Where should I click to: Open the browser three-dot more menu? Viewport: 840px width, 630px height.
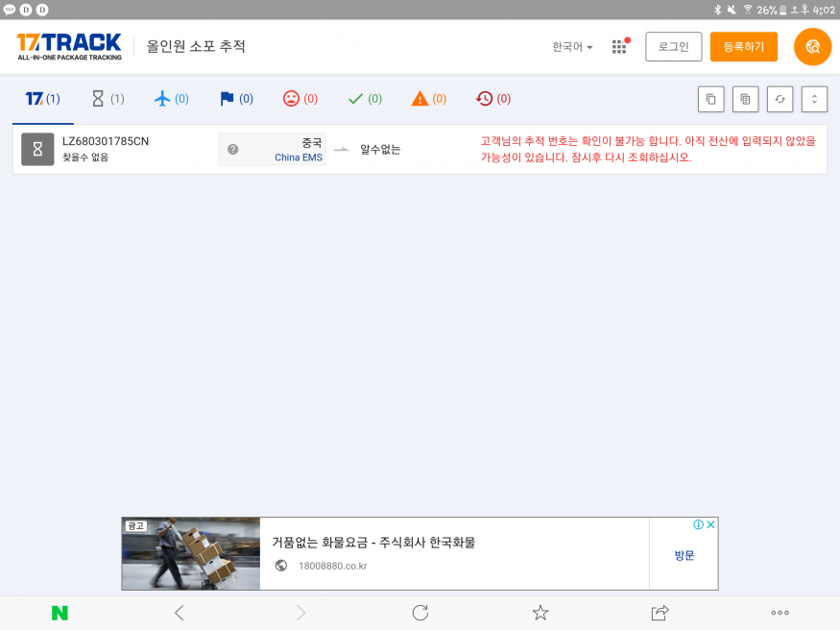click(780, 613)
